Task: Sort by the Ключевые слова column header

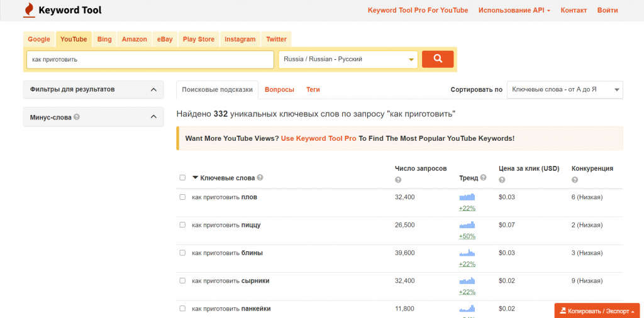Action: coord(228,178)
